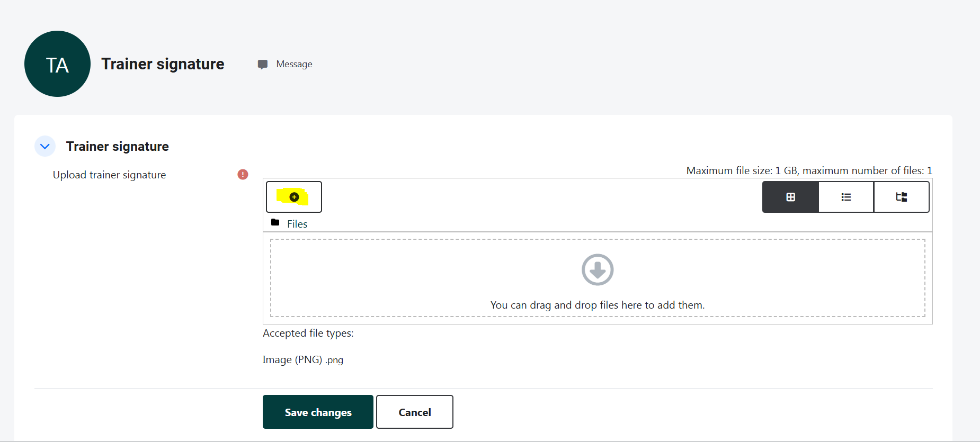Switch to list view with file details
Viewport: 980px width, 442px height.
(x=846, y=197)
